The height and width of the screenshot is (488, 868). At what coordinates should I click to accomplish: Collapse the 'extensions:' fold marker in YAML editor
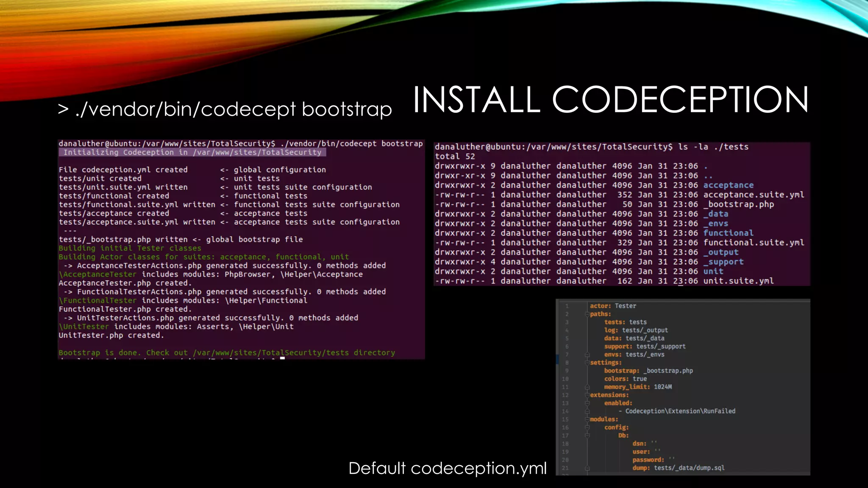click(x=587, y=395)
